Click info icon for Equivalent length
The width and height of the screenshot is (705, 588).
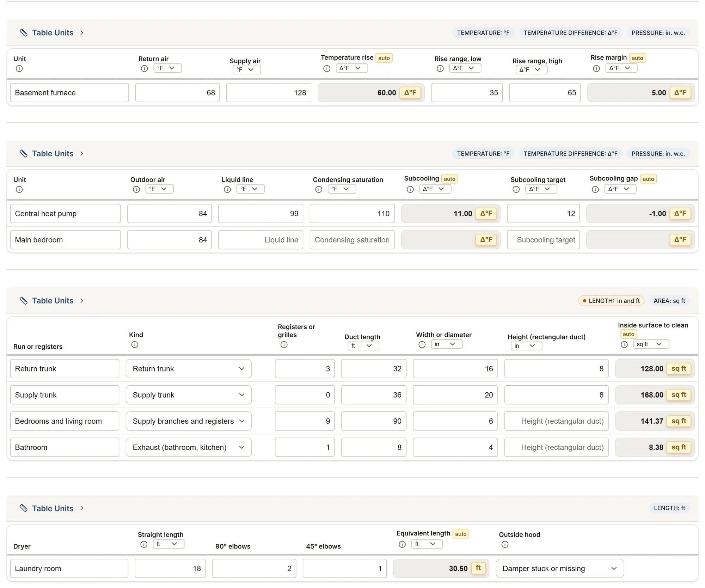point(402,544)
